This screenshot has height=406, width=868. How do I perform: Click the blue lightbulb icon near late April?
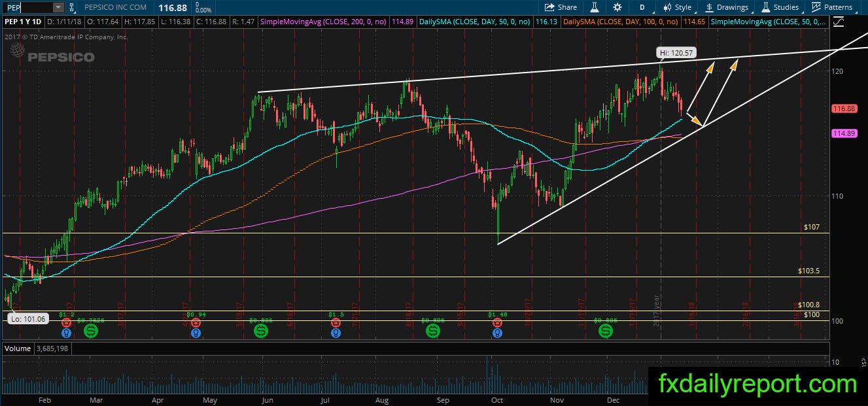[196, 333]
